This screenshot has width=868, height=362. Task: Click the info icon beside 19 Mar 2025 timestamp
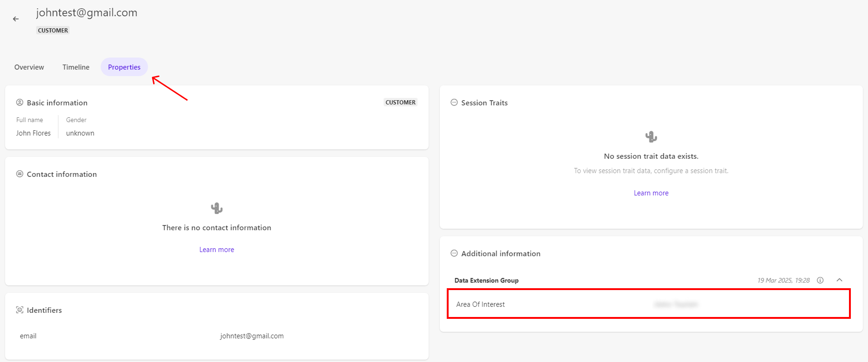coord(820,280)
